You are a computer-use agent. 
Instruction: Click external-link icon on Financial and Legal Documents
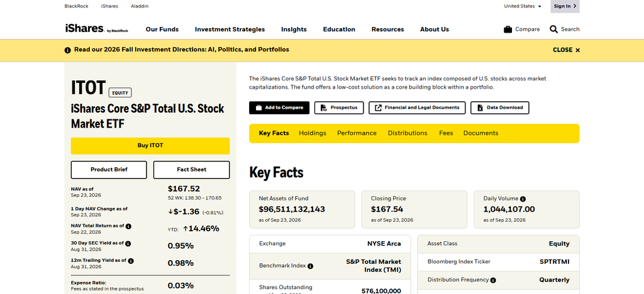tap(378, 108)
